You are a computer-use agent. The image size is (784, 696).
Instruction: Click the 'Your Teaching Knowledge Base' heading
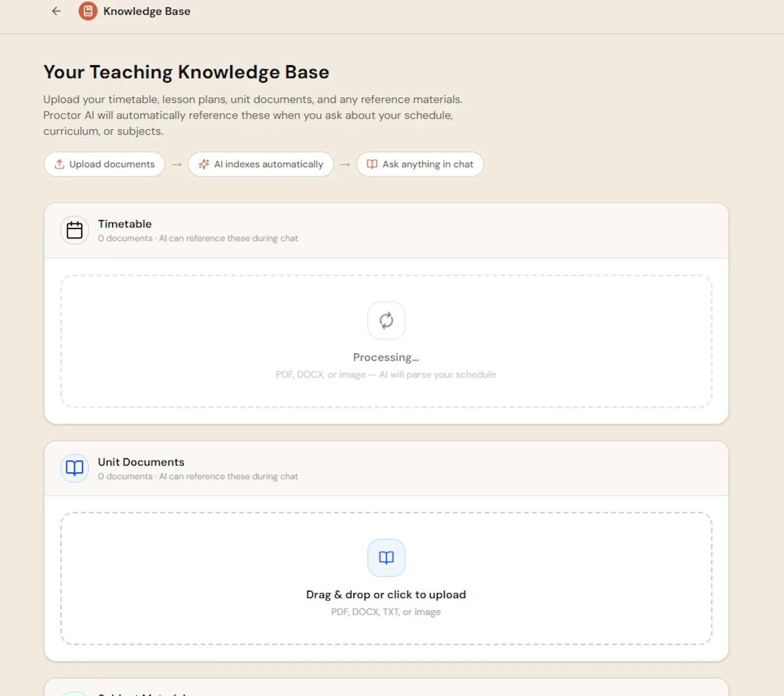click(186, 72)
